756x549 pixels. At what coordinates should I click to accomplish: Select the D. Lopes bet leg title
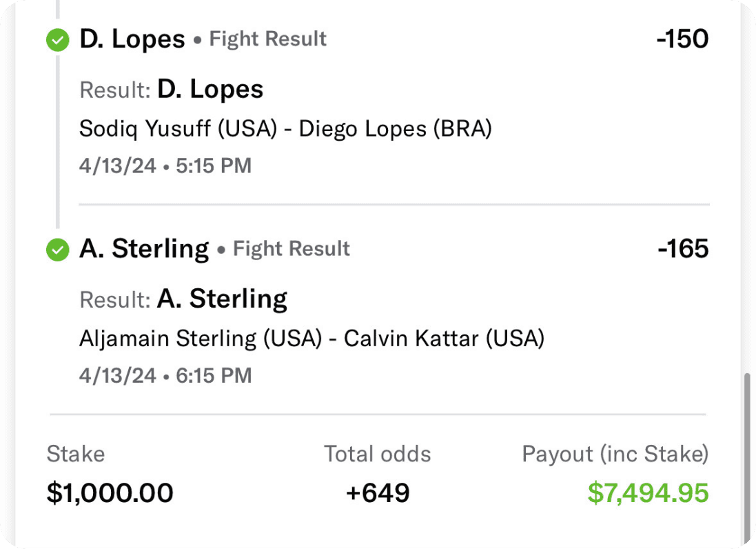pyautogui.click(x=132, y=39)
